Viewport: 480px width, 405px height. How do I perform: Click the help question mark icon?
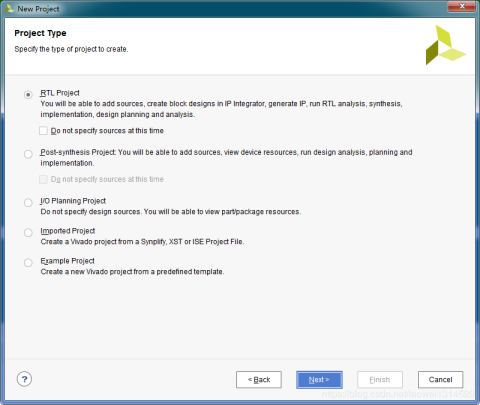(24, 379)
